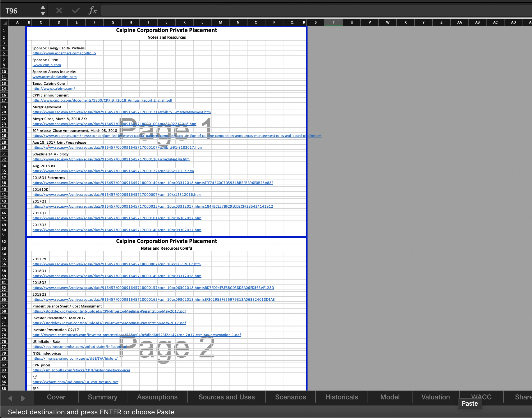Expand the Name Box dropdown stepper

tap(43, 10)
